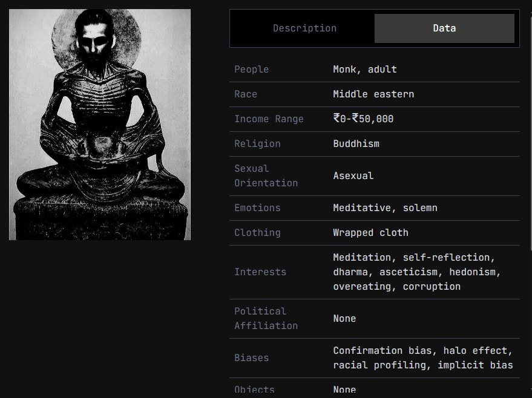
Task: Select the Asexual value
Action: (353, 176)
